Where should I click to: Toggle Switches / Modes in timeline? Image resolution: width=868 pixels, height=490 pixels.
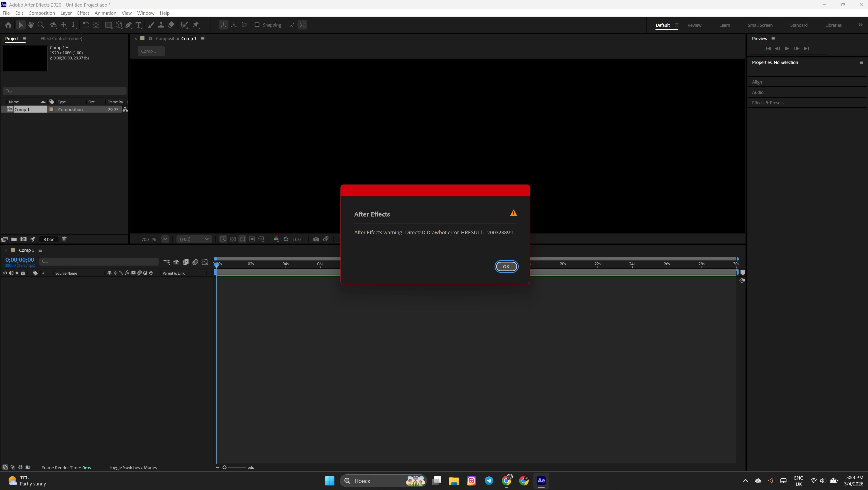click(132, 467)
